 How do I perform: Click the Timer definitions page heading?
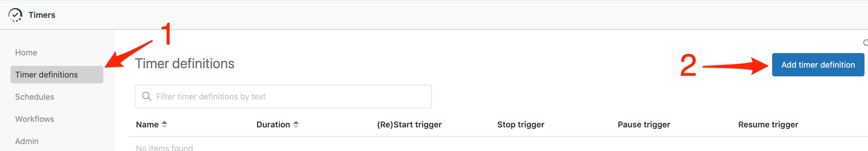tap(185, 64)
